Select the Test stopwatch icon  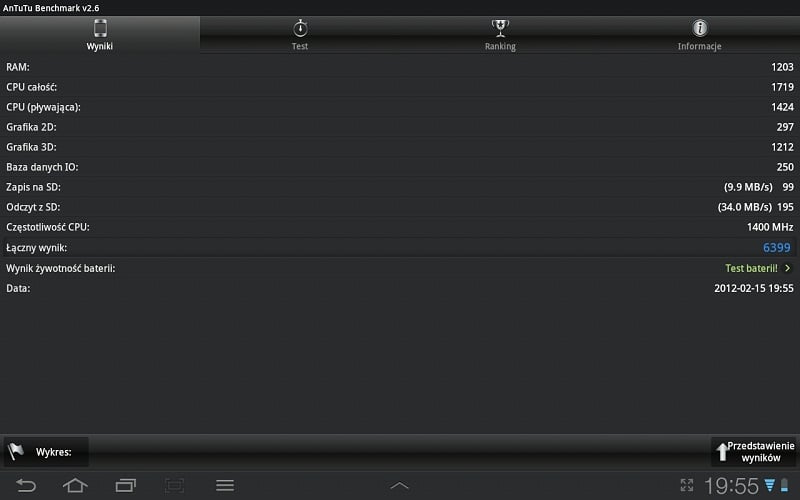300,28
